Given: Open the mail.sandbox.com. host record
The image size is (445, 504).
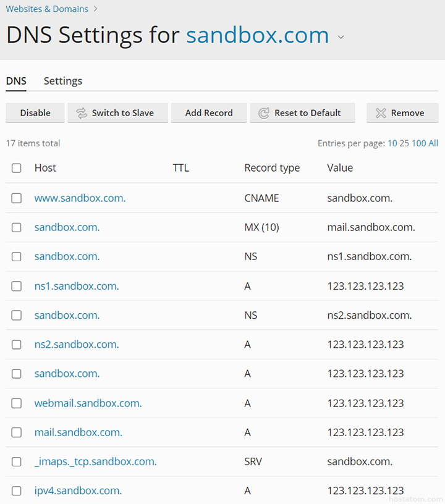Looking at the screenshot, I should click(x=78, y=432).
